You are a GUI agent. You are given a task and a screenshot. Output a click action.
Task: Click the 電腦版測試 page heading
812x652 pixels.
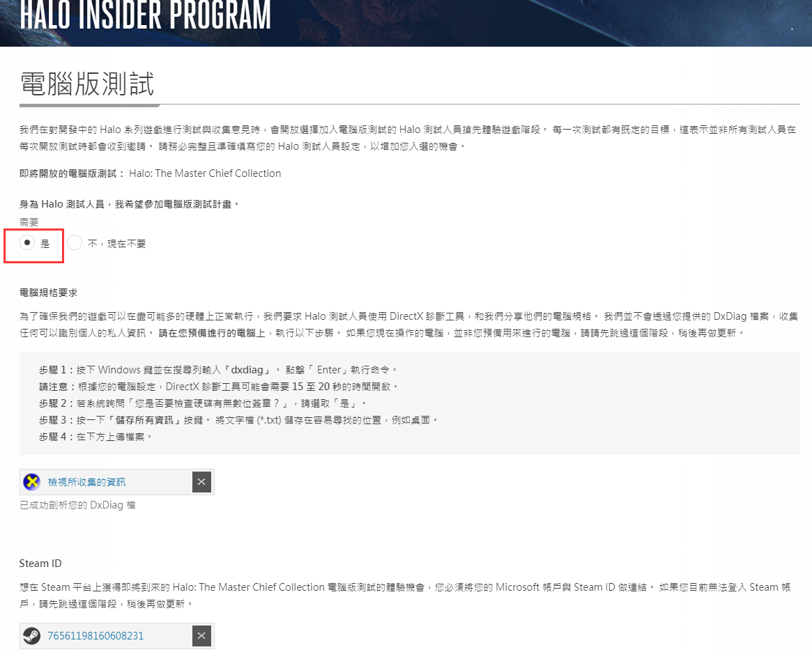click(x=87, y=84)
